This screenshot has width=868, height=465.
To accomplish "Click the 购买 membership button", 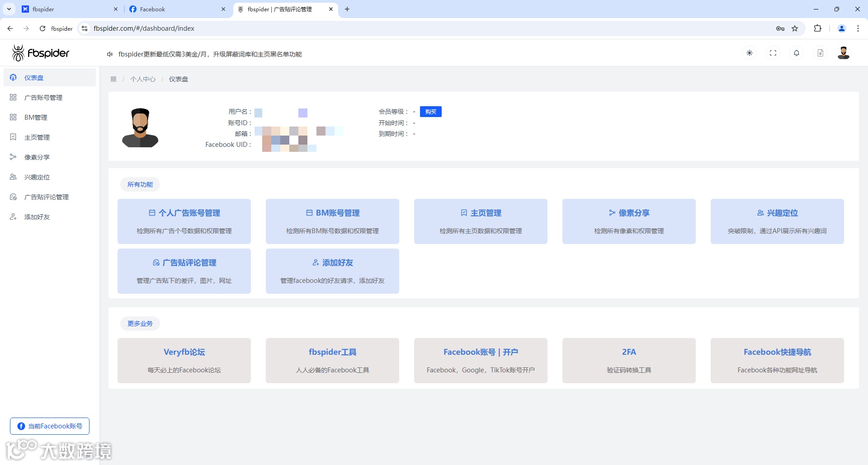I will click(x=431, y=112).
